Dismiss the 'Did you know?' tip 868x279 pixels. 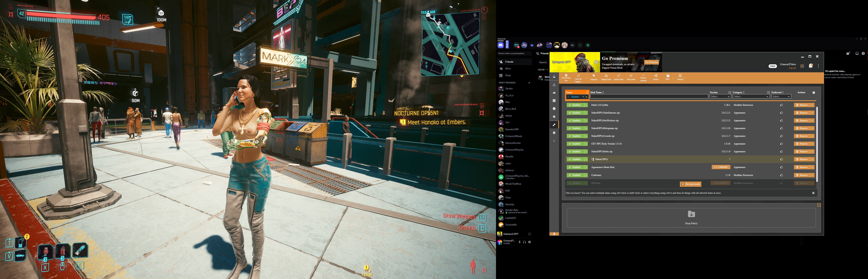click(813, 193)
